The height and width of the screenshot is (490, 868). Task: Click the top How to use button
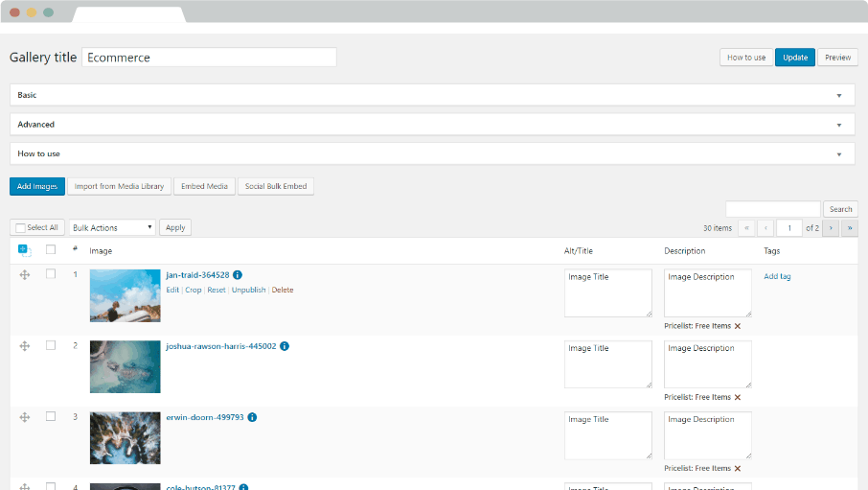[746, 58]
